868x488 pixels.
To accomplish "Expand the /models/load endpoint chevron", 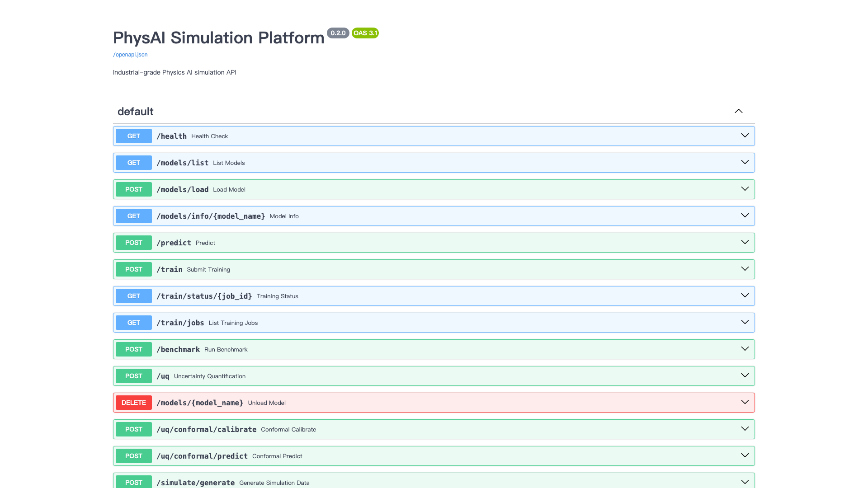I will [x=745, y=189].
